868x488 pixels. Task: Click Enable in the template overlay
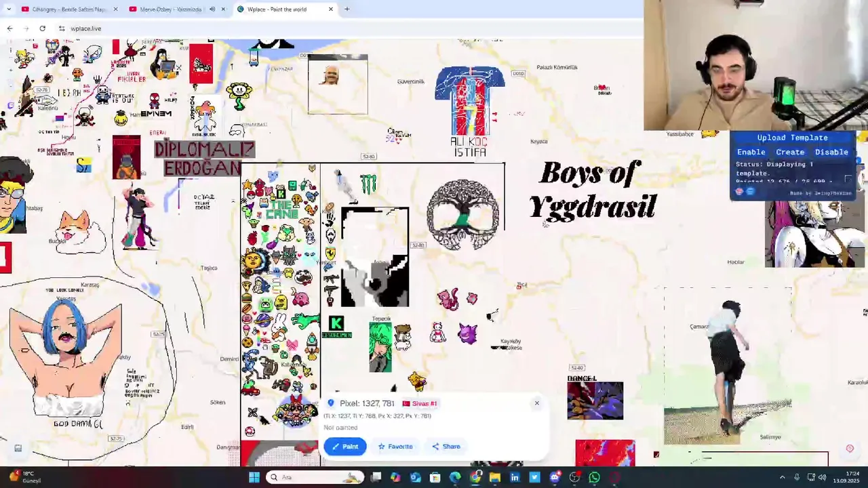751,152
